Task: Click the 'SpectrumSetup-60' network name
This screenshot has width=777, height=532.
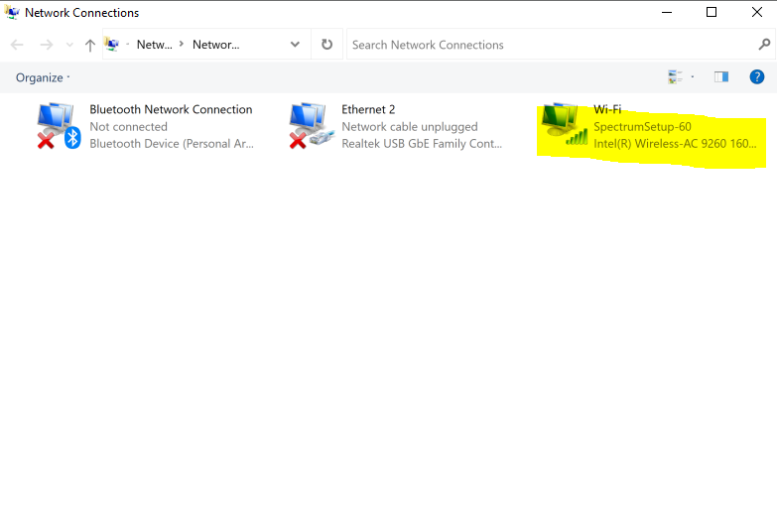Action: (642, 127)
